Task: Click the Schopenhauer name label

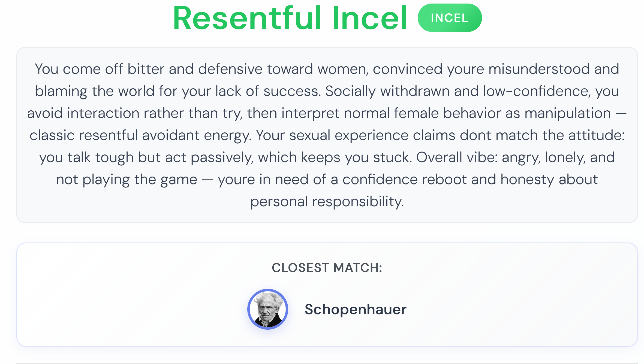Action: [356, 309]
